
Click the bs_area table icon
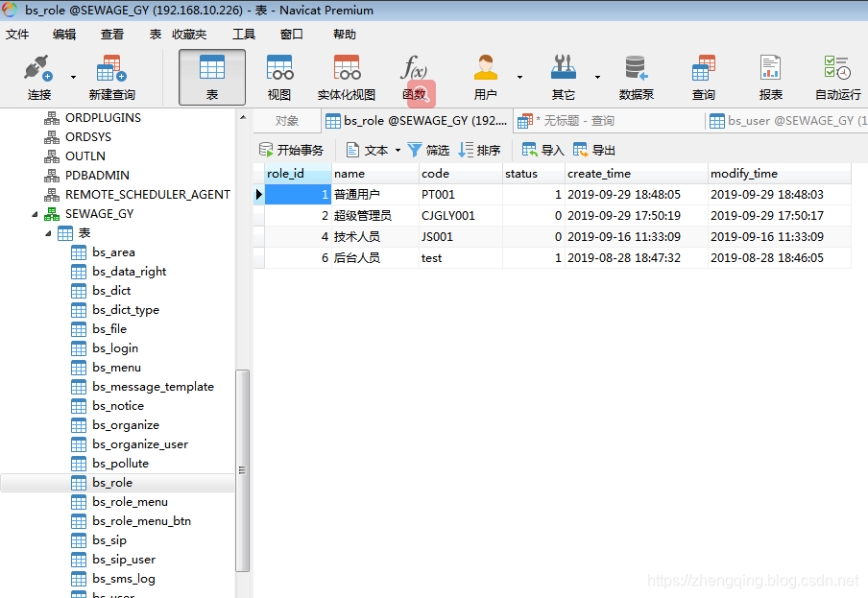click(79, 252)
